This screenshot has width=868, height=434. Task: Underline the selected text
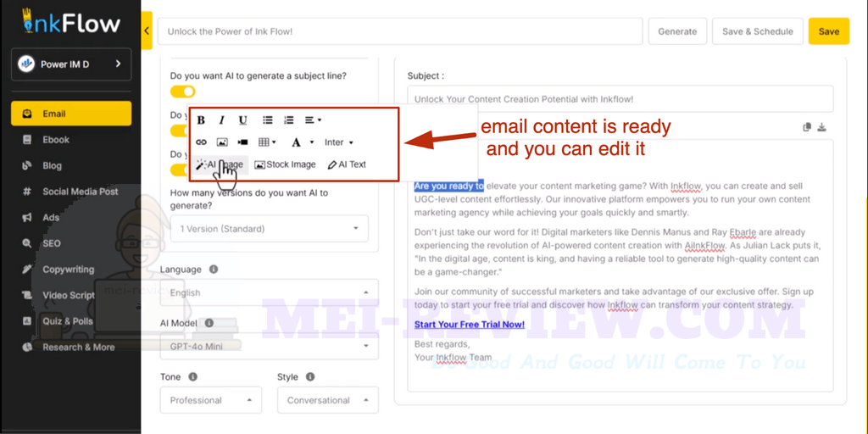[243, 120]
